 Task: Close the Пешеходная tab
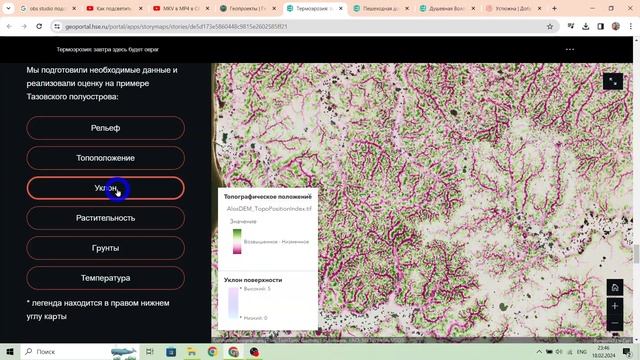tap(407, 8)
